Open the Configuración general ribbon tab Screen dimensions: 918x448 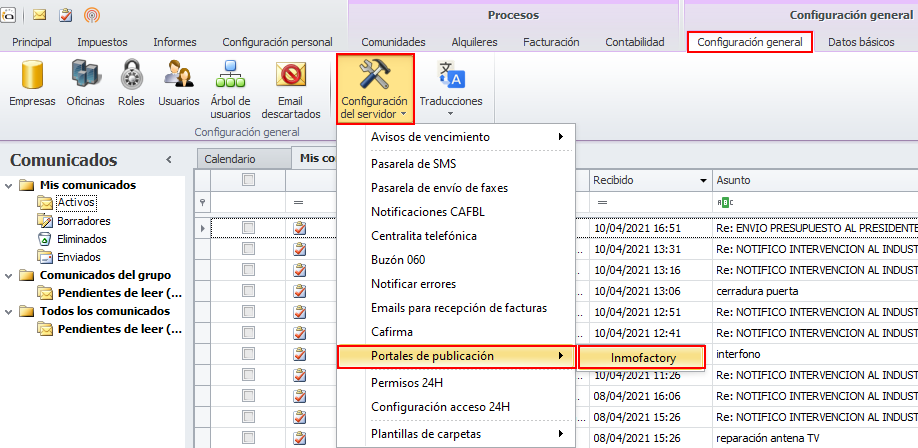pos(749,42)
